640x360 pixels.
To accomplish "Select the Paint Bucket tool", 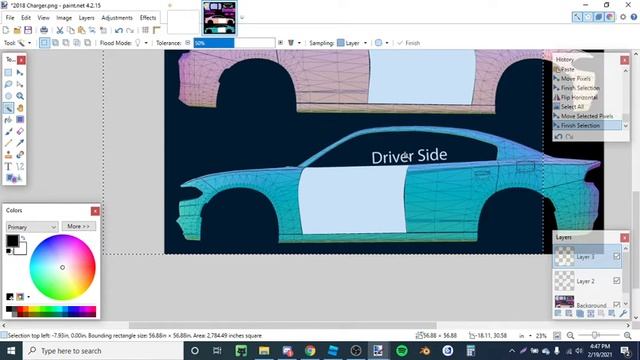I will pyautogui.click(x=8, y=120).
